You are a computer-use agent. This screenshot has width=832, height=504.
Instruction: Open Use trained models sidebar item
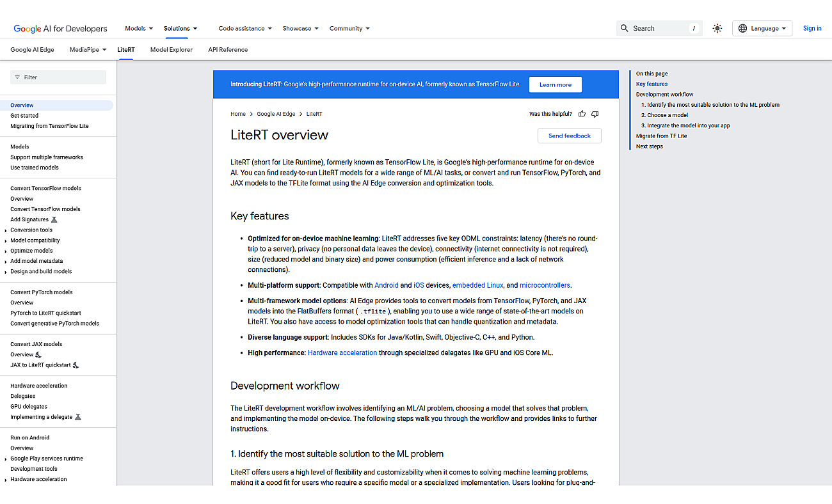point(35,168)
